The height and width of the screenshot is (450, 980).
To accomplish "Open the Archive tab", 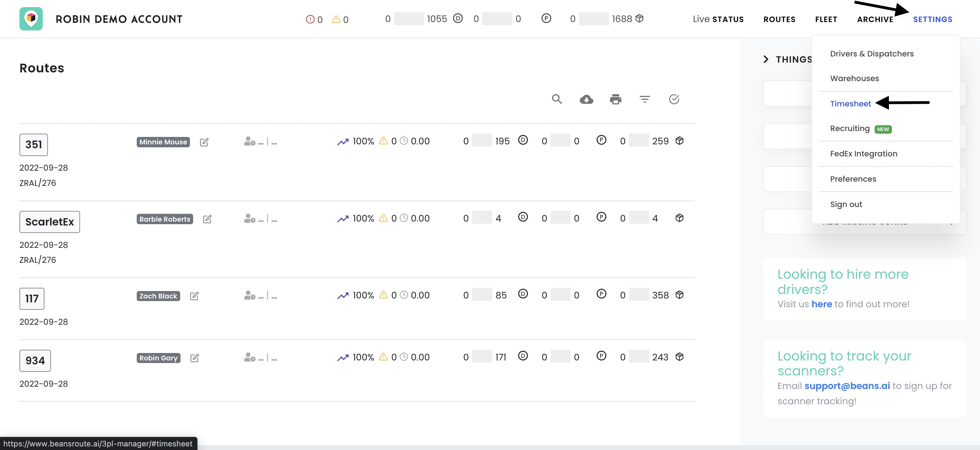I will coord(875,19).
